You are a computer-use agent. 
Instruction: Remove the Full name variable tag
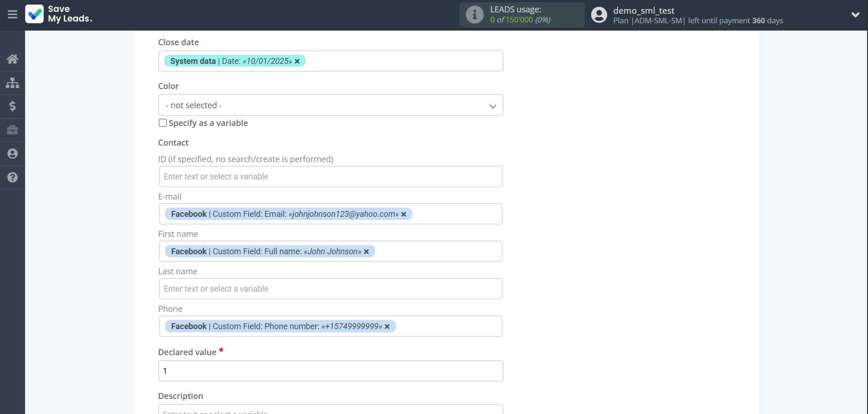pos(366,252)
